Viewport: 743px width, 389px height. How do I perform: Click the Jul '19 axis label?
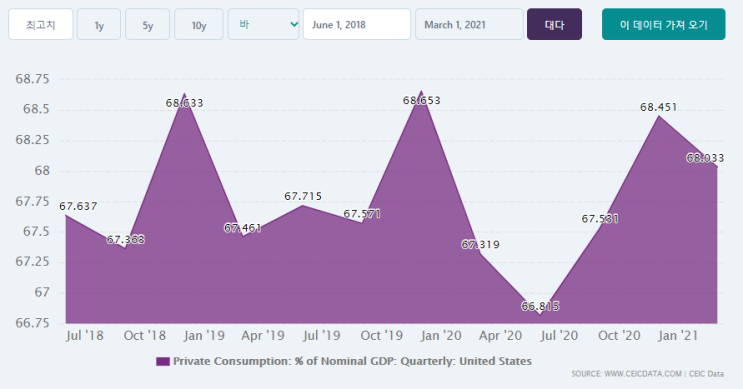pyautogui.click(x=322, y=336)
